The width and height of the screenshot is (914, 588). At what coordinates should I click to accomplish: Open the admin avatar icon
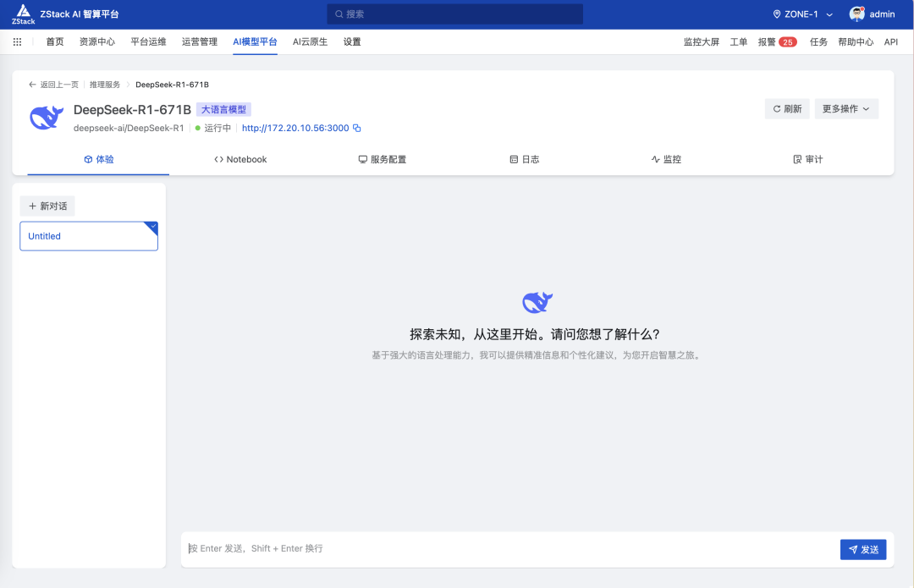856,14
